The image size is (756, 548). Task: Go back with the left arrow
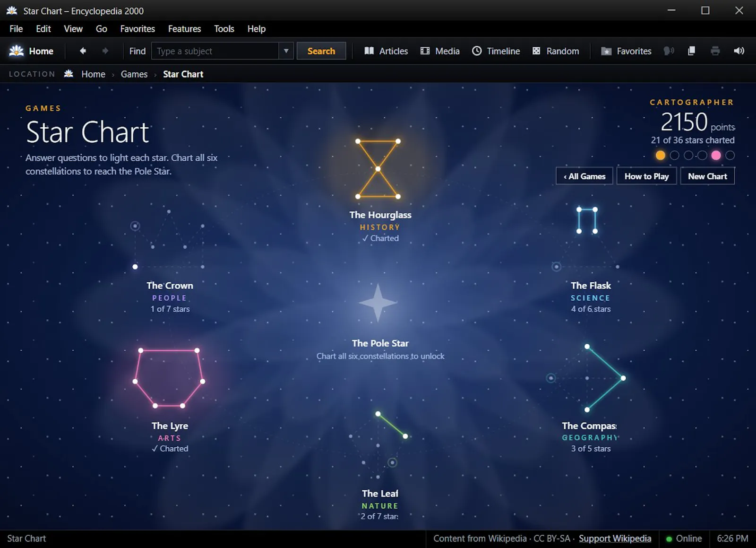click(x=83, y=51)
